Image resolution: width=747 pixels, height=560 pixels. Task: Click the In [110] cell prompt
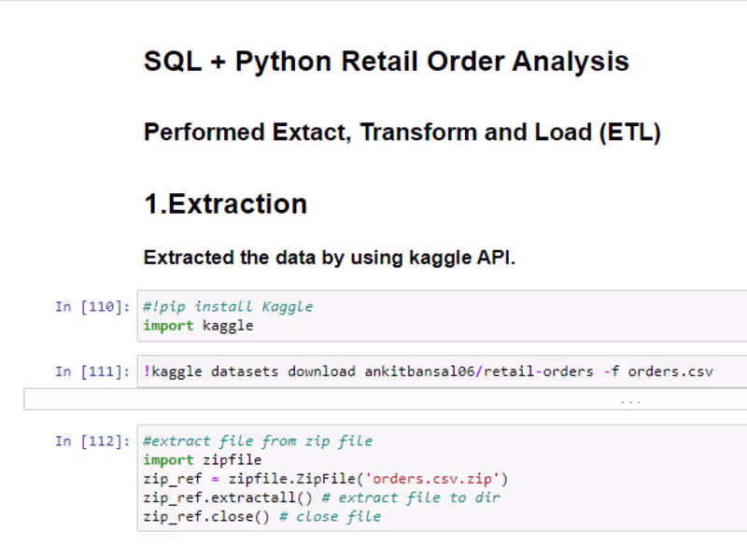coord(92,307)
